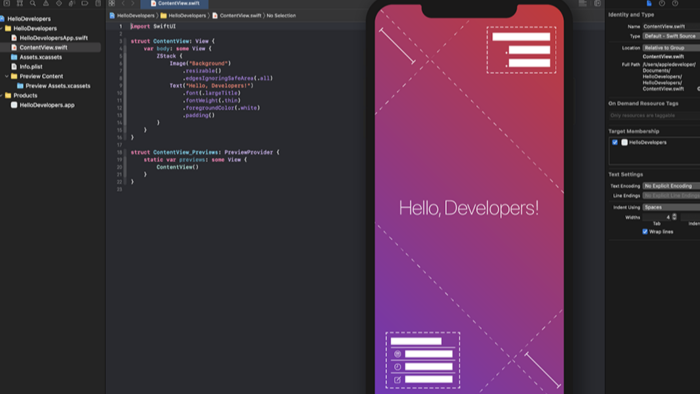Image resolution: width=700 pixels, height=394 pixels.
Task: Open the Debug navigator
Action: click(x=71, y=3)
